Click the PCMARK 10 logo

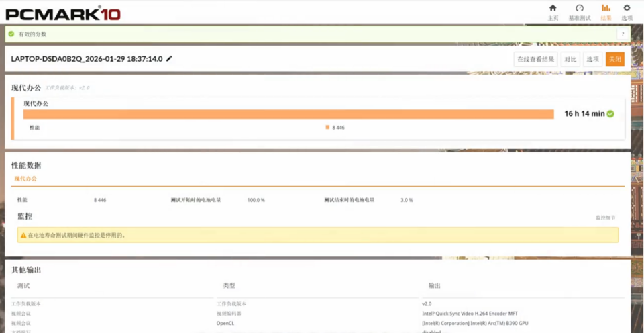click(x=63, y=13)
